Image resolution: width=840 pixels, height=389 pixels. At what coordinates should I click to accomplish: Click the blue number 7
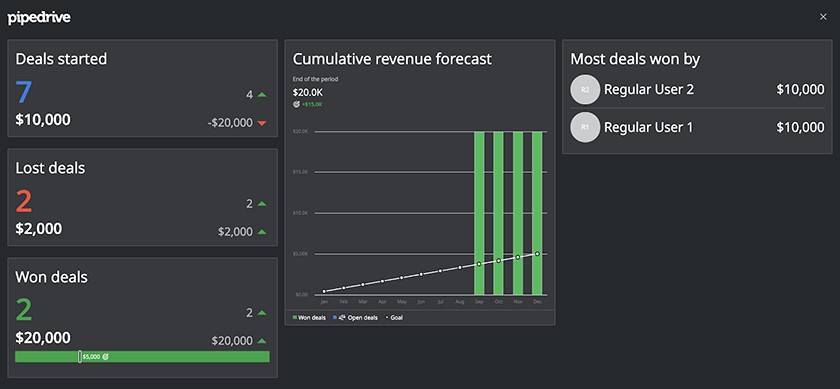click(x=24, y=92)
